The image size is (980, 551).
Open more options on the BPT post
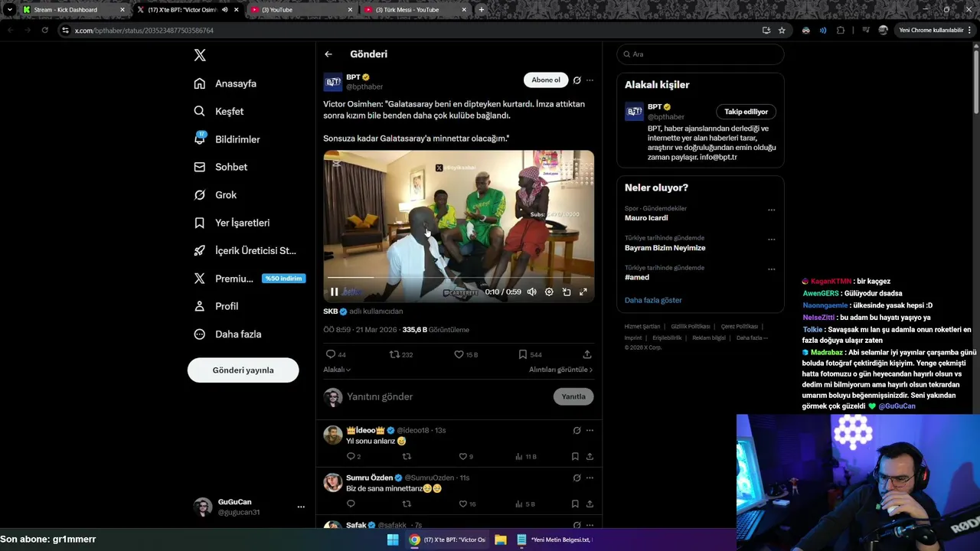tap(590, 80)
